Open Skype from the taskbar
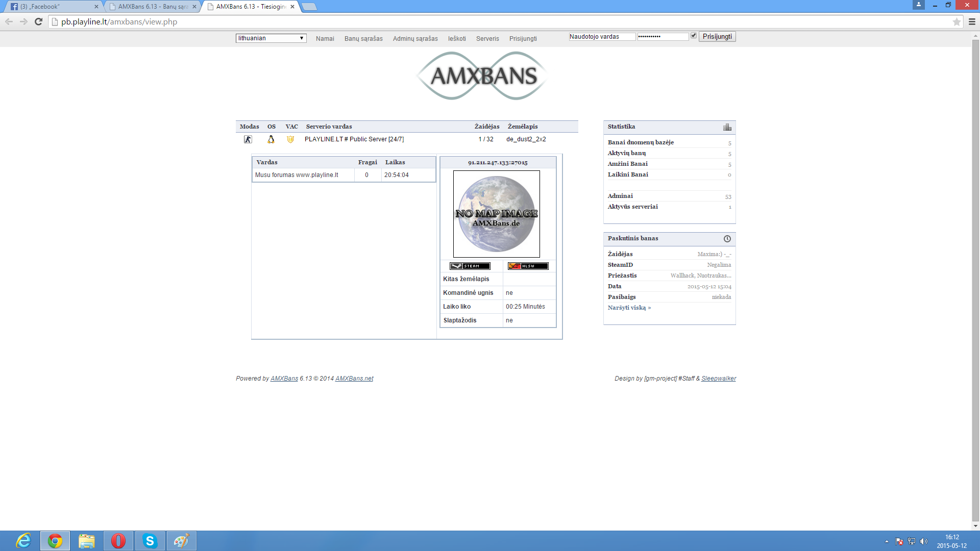This screenshot has height=551, width=980. [150, 541]
